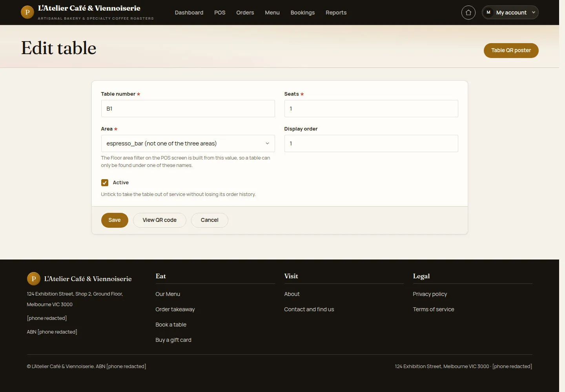Open the Bookings page

coord(303,13)
